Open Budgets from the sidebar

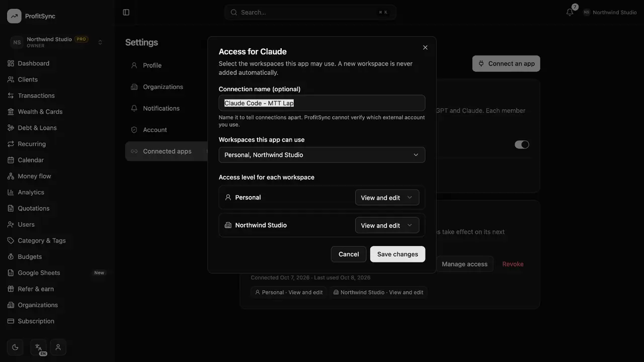point(57,256)
